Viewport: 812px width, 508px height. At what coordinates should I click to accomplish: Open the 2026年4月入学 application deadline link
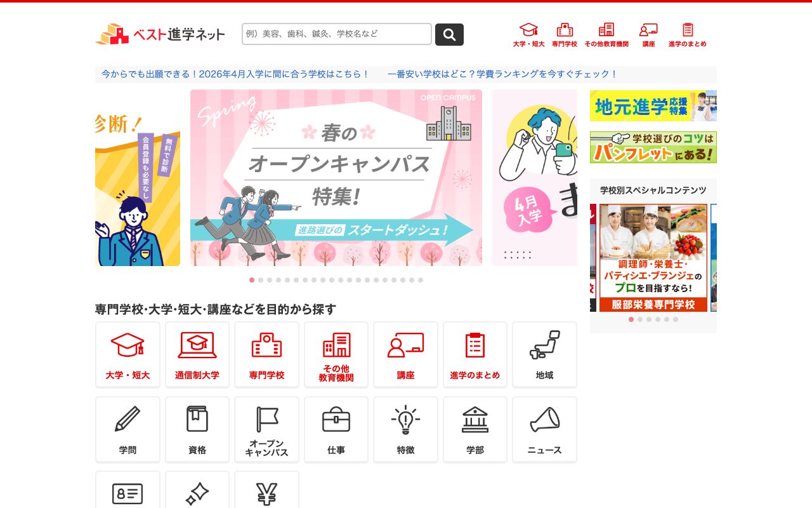click(234, 74)
